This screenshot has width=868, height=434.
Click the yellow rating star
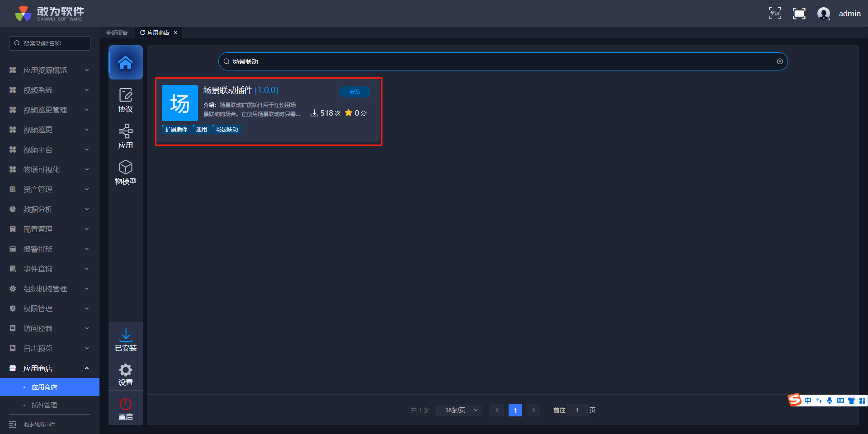349,113
